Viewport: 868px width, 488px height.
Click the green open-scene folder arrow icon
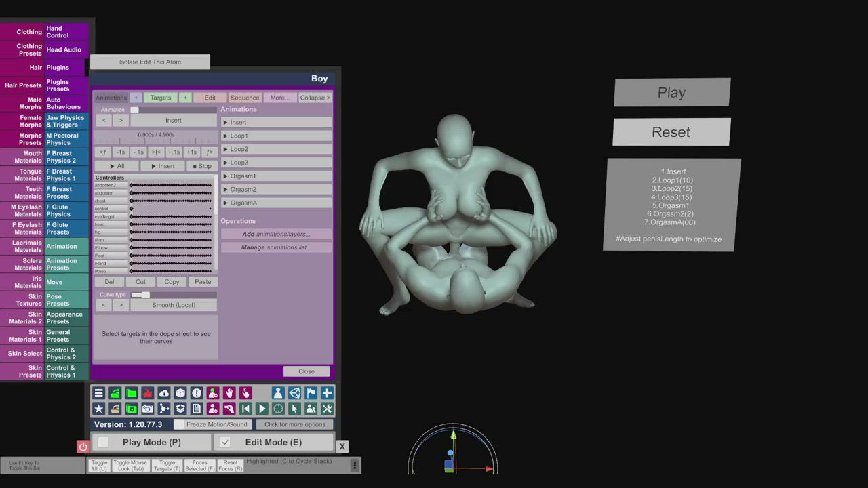coord(115,393)
